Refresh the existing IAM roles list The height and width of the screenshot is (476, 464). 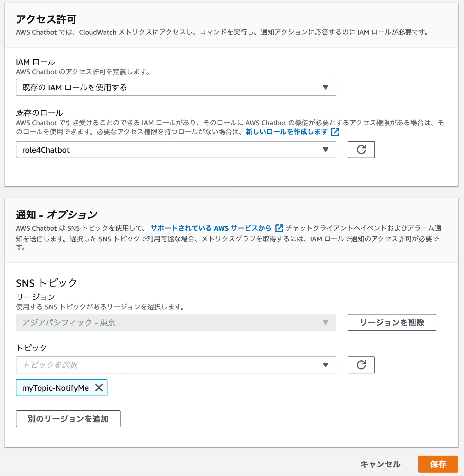pos(361,150)
